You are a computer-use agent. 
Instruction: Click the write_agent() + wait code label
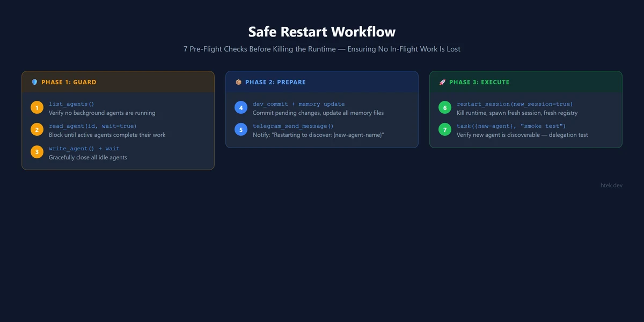[x=84, y=148]
